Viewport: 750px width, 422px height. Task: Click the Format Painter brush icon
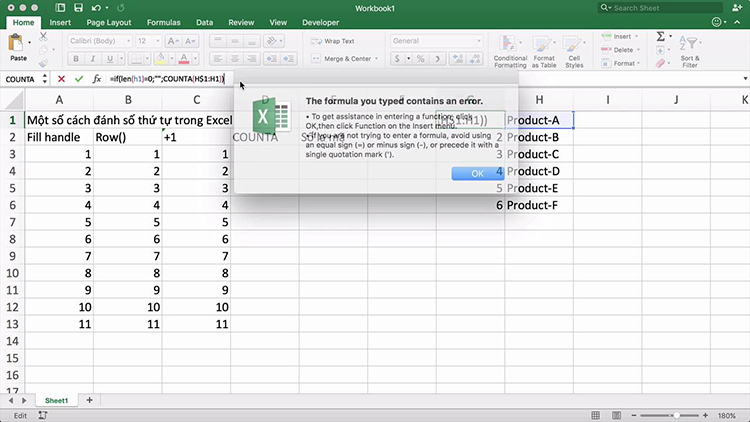[x=44, y=63]
